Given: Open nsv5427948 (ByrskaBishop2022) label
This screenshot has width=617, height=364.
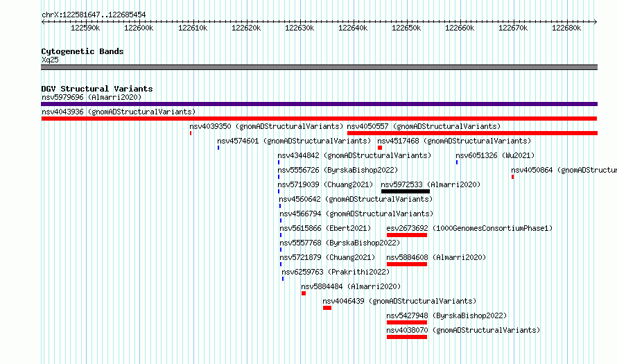Looking at the screenshot, I should pyautogui.click(x=446, y=315).
